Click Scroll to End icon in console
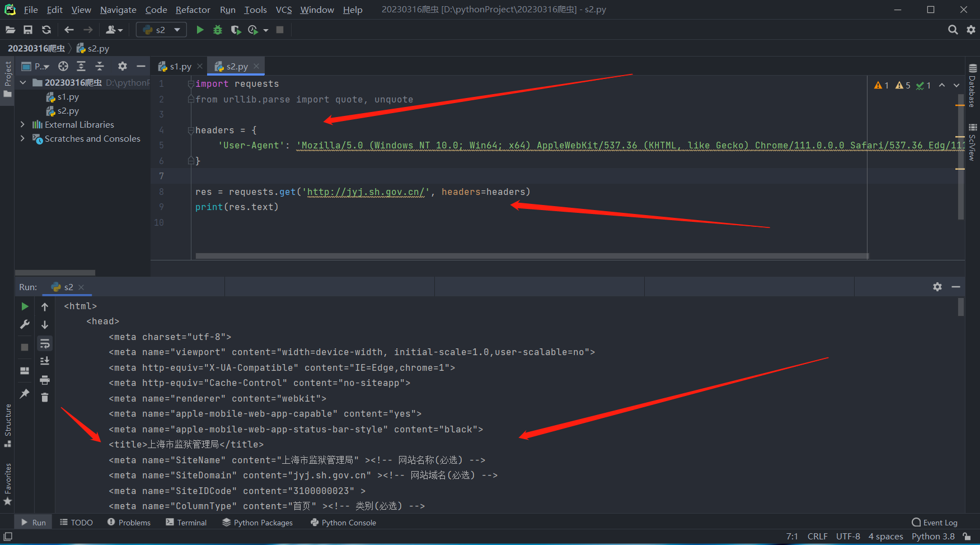 45,361
